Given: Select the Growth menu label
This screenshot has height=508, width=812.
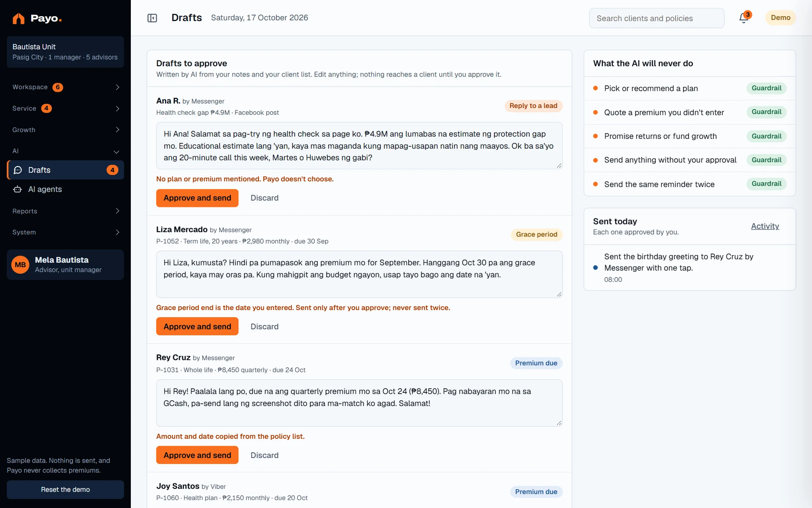Looking at the screenshot, I should (24, 130).
